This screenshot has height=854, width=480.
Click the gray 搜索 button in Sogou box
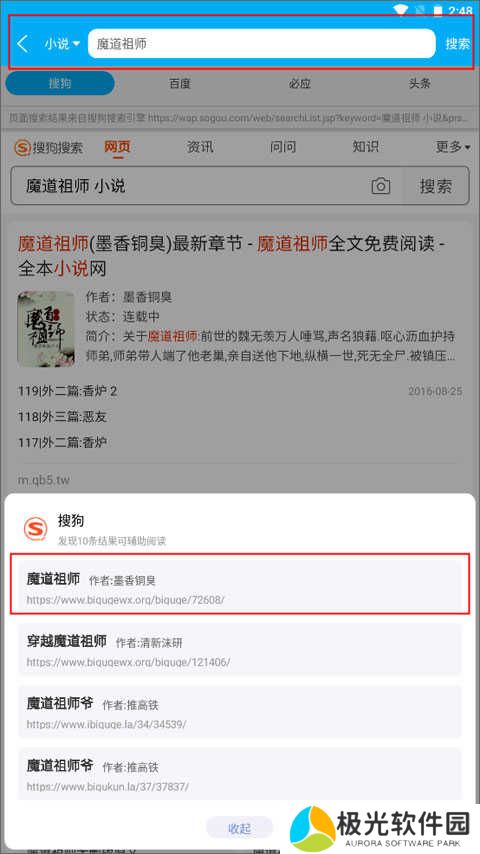click(x=436, y=186)
